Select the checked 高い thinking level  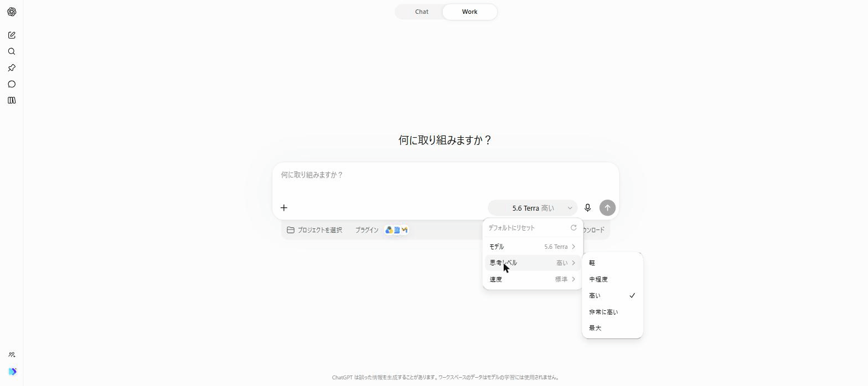[x=612, y=296]
